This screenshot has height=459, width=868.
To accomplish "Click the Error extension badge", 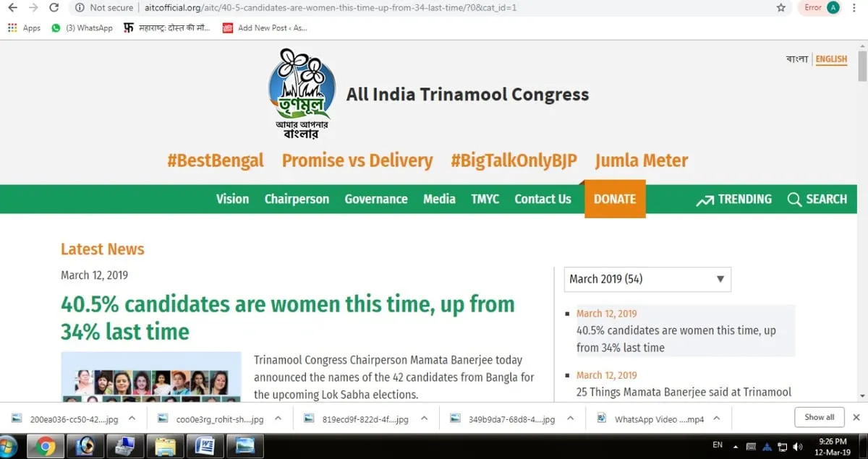I will pos(812,8).
